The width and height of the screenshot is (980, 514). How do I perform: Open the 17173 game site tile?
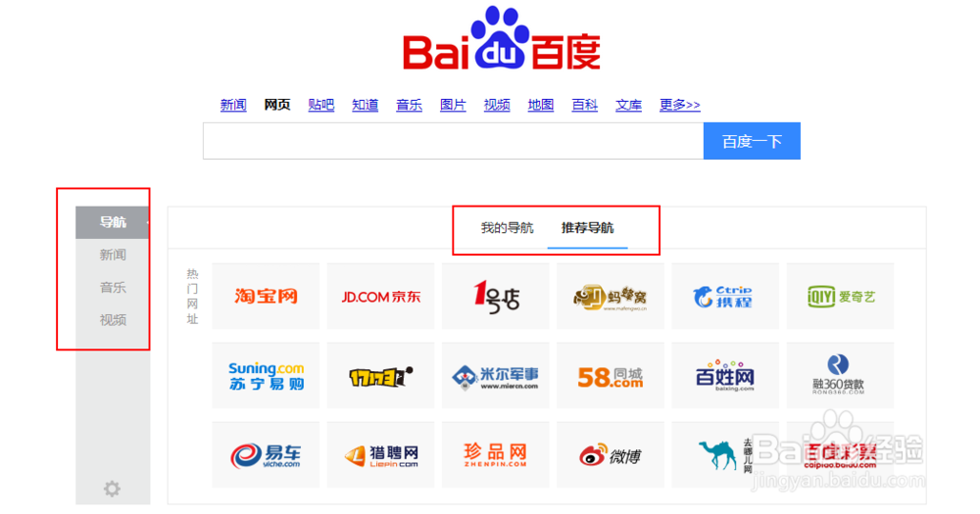pos(380,375)
